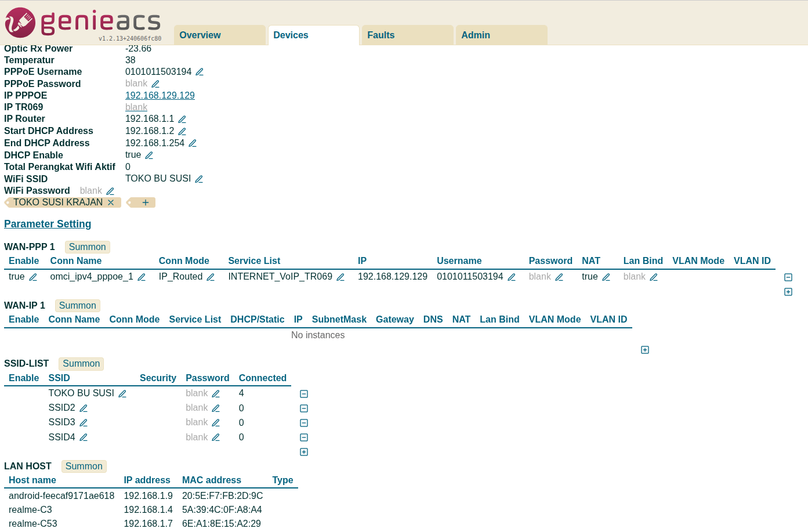Switch to the Overview tab
Image resolution: width=808 pixels, height=532 pixels.
tap(200, 35)
